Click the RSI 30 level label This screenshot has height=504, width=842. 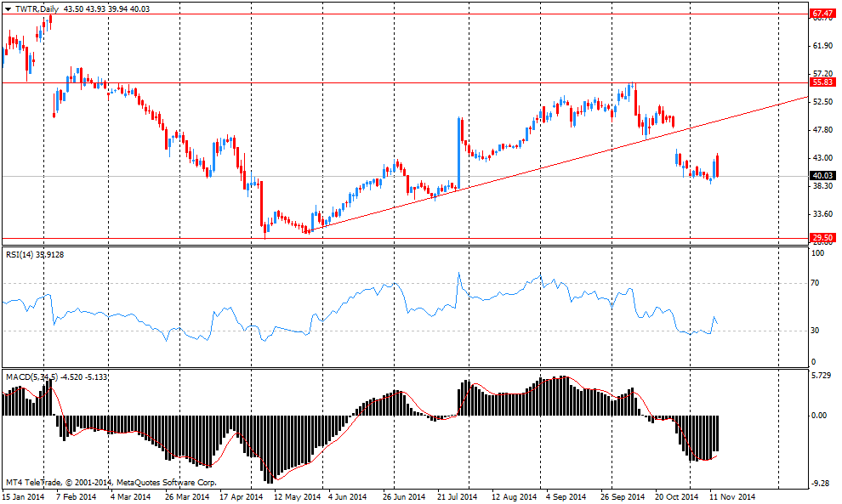[815, 330]
